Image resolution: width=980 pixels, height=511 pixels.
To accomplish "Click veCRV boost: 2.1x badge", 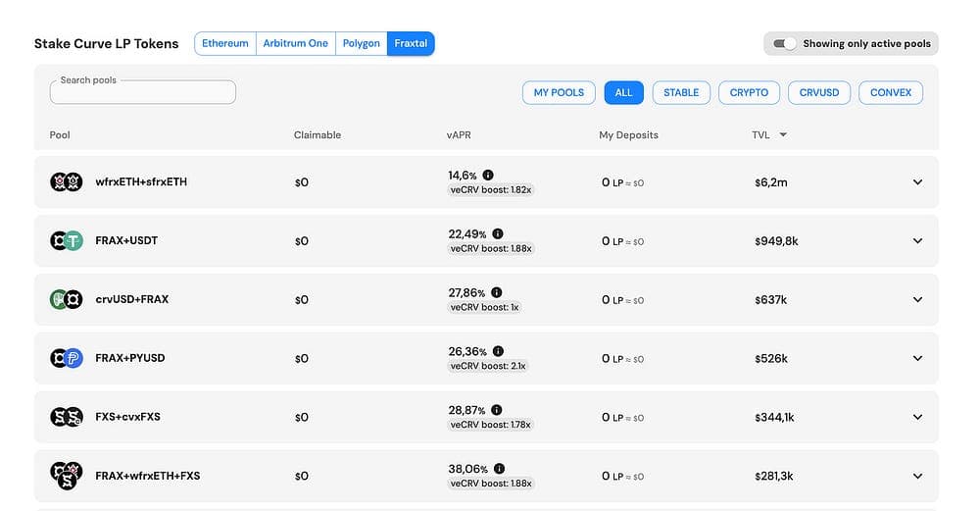I will [488, 366].
